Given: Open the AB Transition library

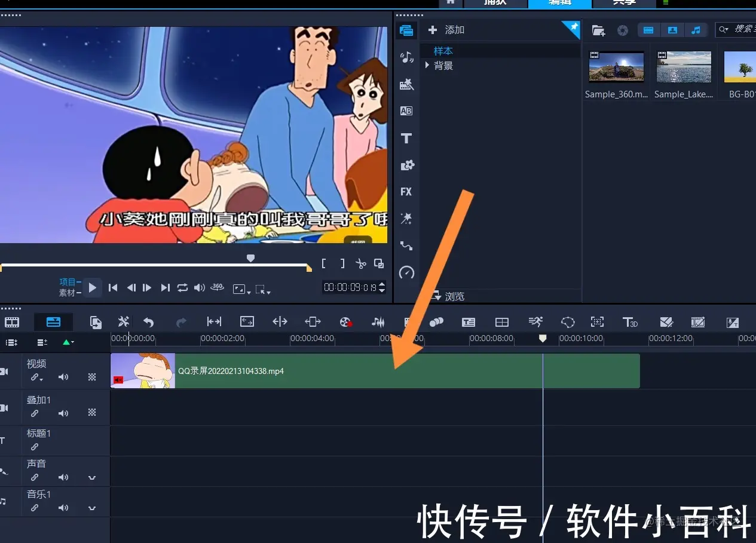Looking at the screenshot, I should pos(406,111).
